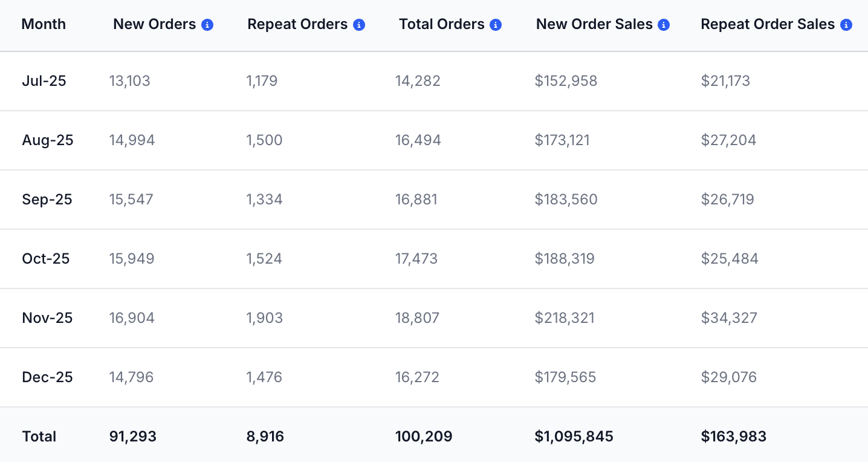The image size is (868, 462).
Task: Click the info icon beside Repeat Order Sales
Action: click(x=846, y=24)
